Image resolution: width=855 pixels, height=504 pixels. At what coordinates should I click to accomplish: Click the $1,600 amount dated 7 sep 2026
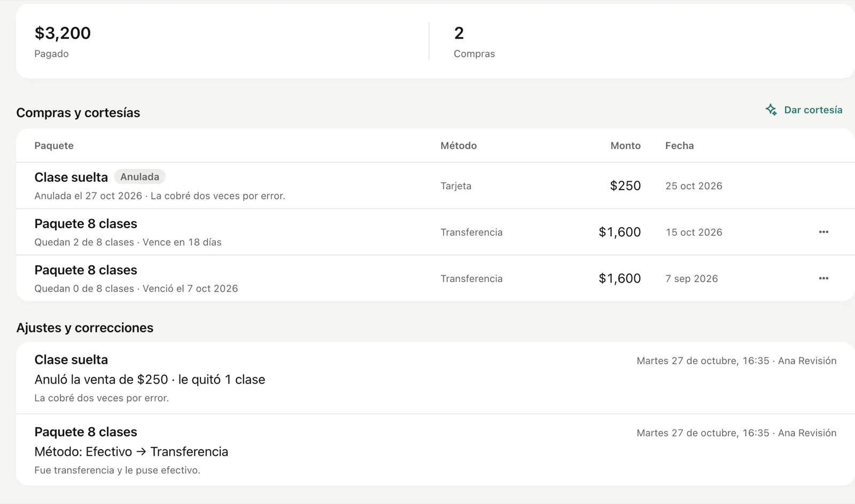coord(619,278)
